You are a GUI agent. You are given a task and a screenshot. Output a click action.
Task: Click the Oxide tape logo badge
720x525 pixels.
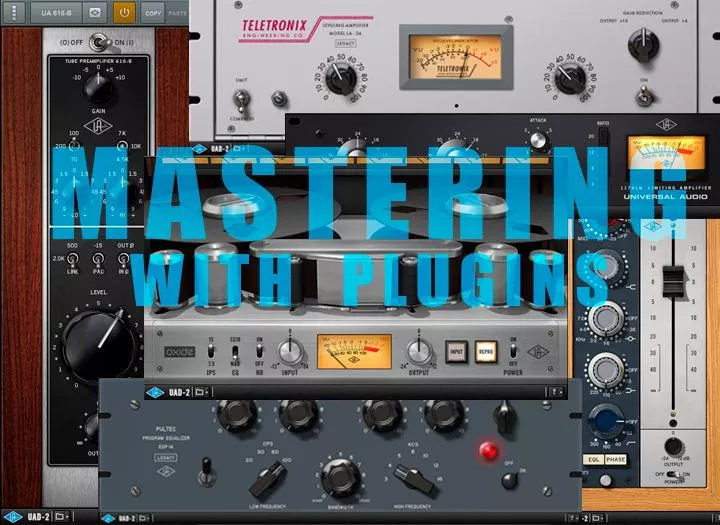click(180, 352)
